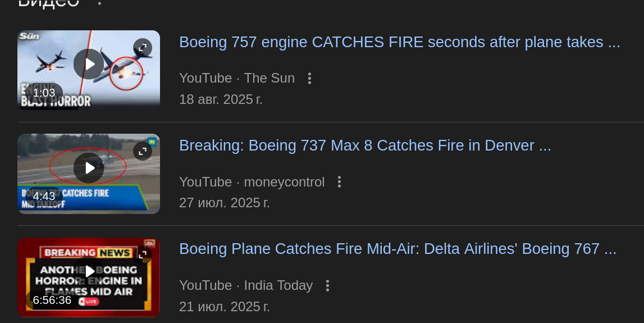Play the Boeing 757 engine fire video
Viewport: 644px width, 323px height.
[89, 64]
